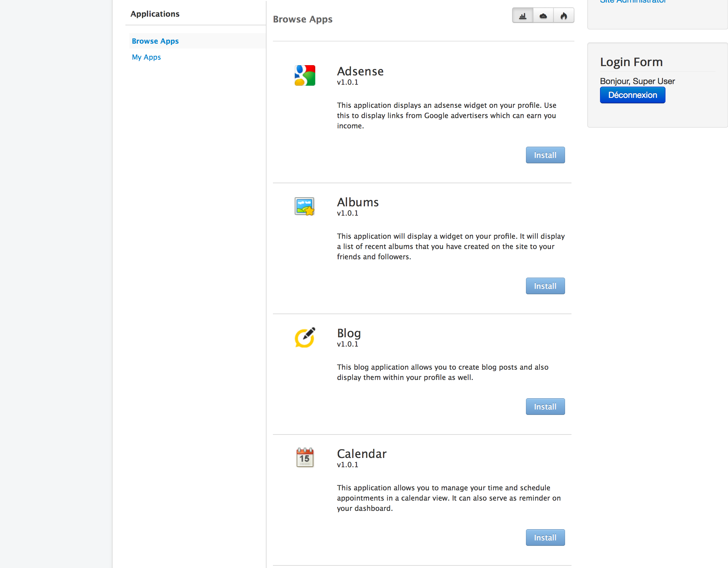This screenshot has height=568, width=728.
Task: Click the Blog pencil app icon
Action: point(305,337)
